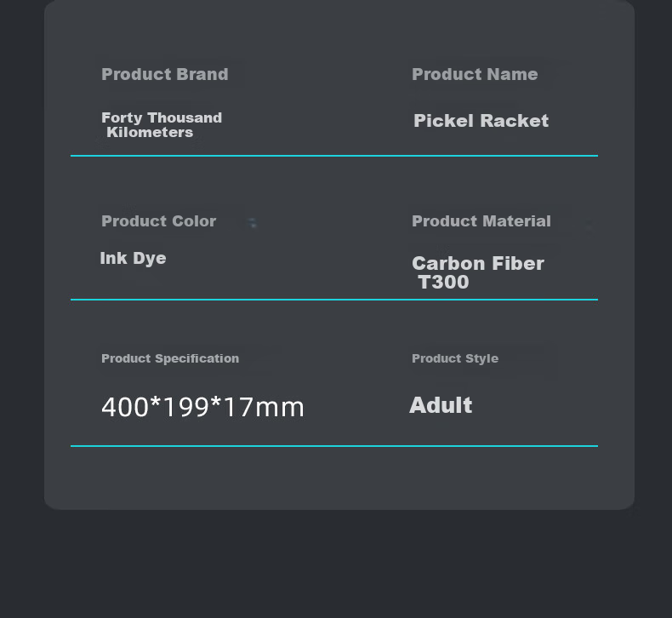The width and height of the screenshot is (672, 618).
Task: Select the Pickel Racket text
Action: (x=481, y=121)
